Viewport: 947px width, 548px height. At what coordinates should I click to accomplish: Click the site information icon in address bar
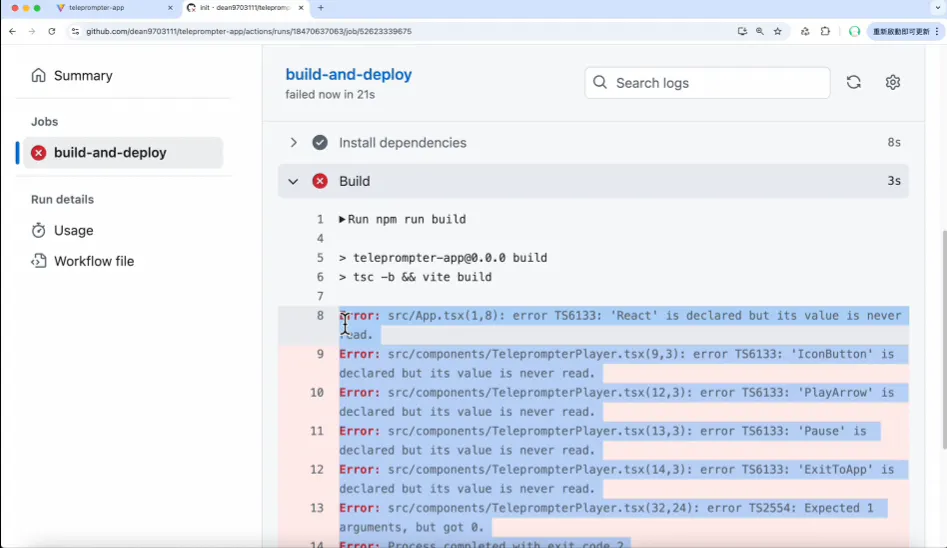75,31
